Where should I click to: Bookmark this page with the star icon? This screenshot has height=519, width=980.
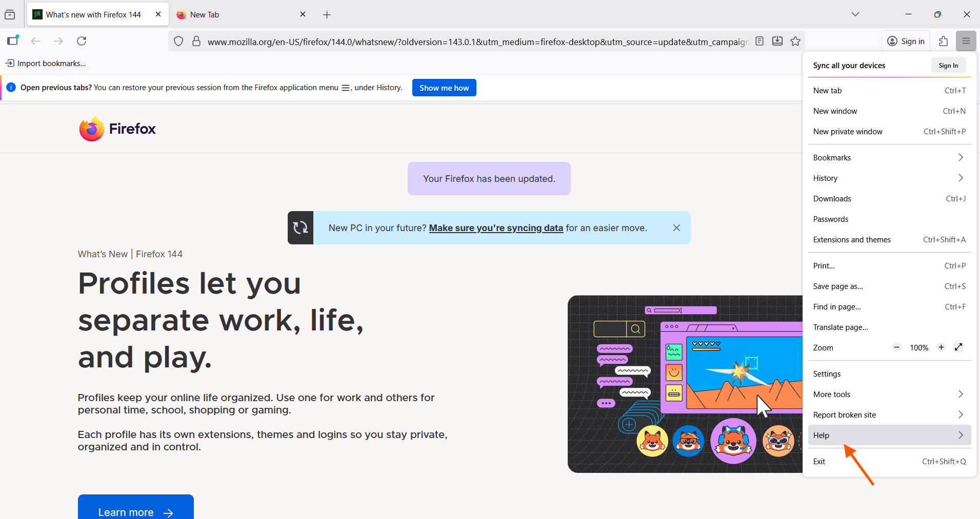795,41
